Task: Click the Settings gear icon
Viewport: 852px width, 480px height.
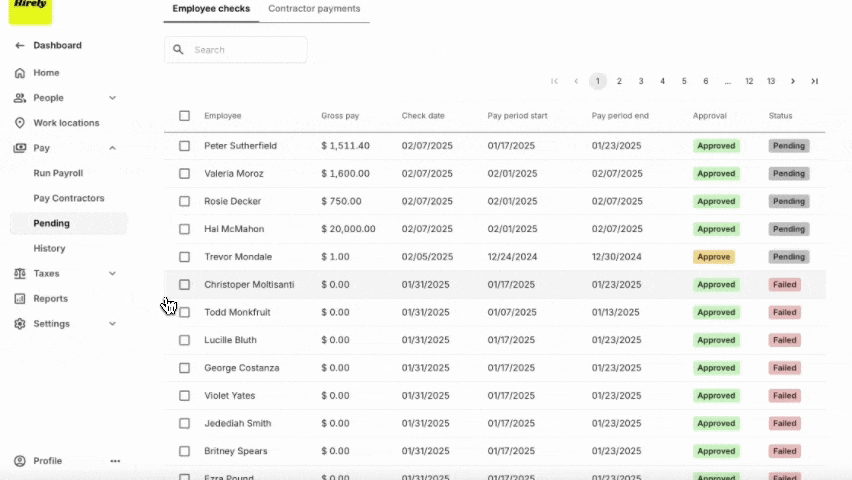Action: click(20, 323)
